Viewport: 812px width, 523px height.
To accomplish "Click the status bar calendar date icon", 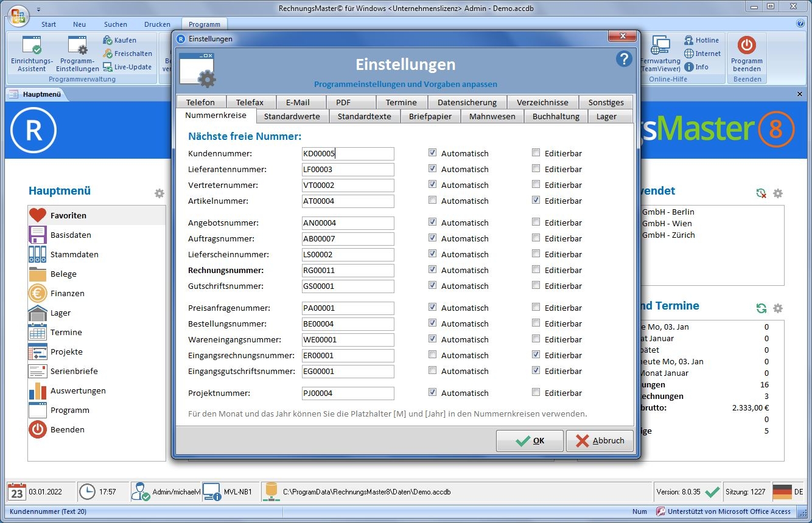I will pyautogui.click(x=17, y=491).
